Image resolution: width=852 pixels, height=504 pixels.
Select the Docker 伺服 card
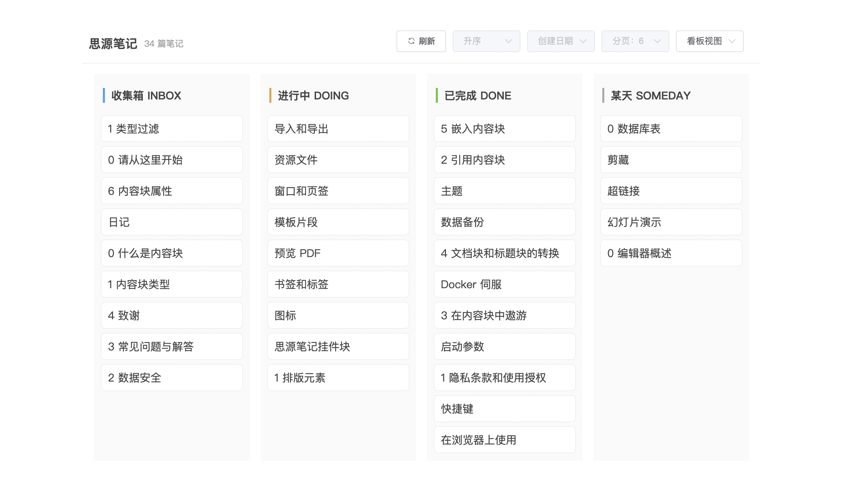505,284
